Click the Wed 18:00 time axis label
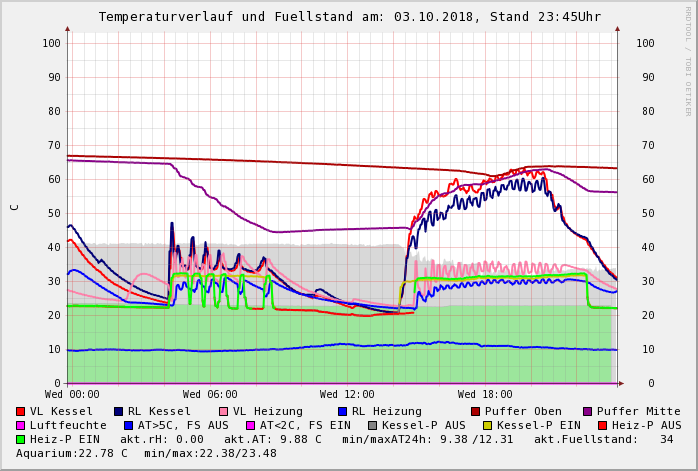 point(485,395)
